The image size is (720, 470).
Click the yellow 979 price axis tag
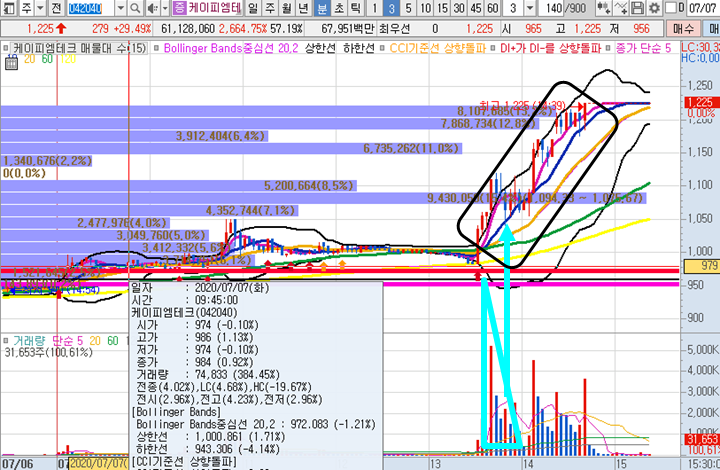(701, 266)
